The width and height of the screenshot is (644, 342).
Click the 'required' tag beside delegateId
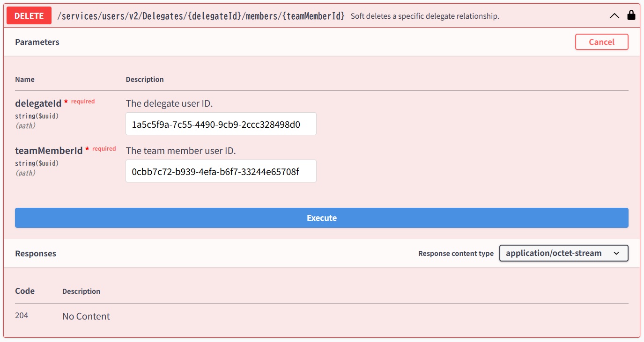pyautogui.click(x=83, y=102)
